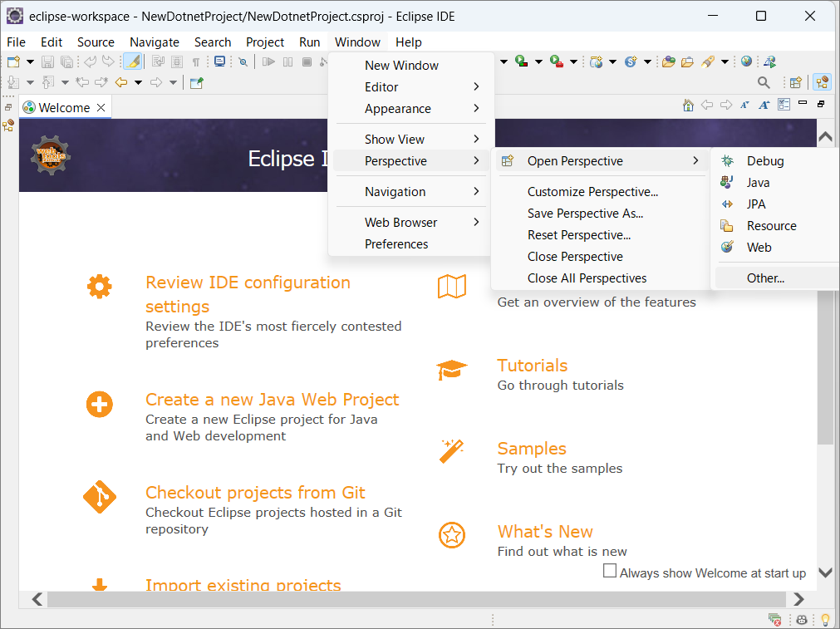Screen dimensions: 840x629
Task: Open dropdown arrow next to yellow Back arrow
Action: pos(138,82)
